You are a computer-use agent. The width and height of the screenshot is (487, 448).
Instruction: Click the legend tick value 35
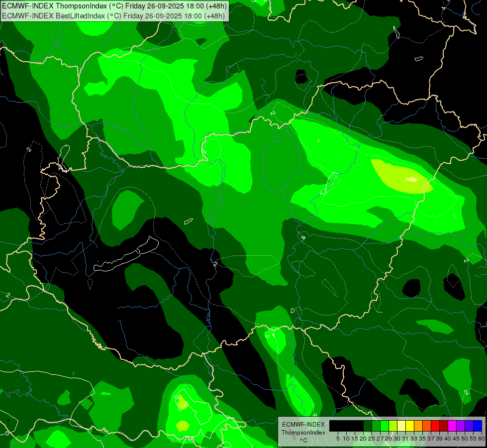(x=422, y=439)
